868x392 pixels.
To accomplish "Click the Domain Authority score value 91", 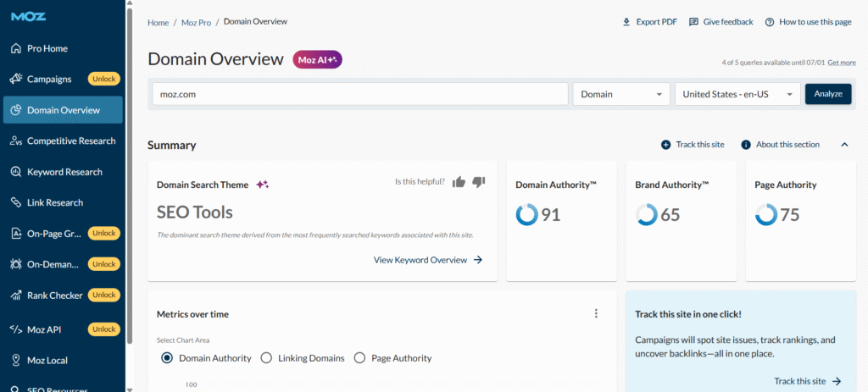I will [x=551, y=214].
